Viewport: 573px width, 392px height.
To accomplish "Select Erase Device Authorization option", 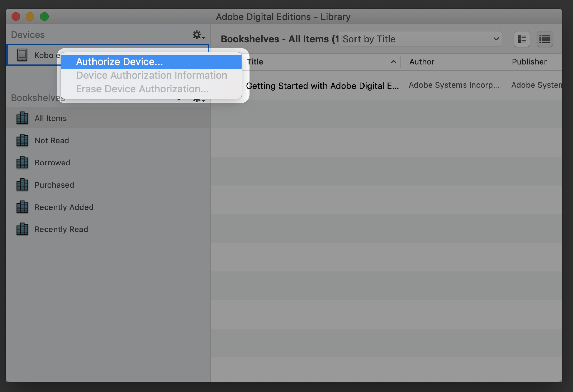I will coord(142,89).
